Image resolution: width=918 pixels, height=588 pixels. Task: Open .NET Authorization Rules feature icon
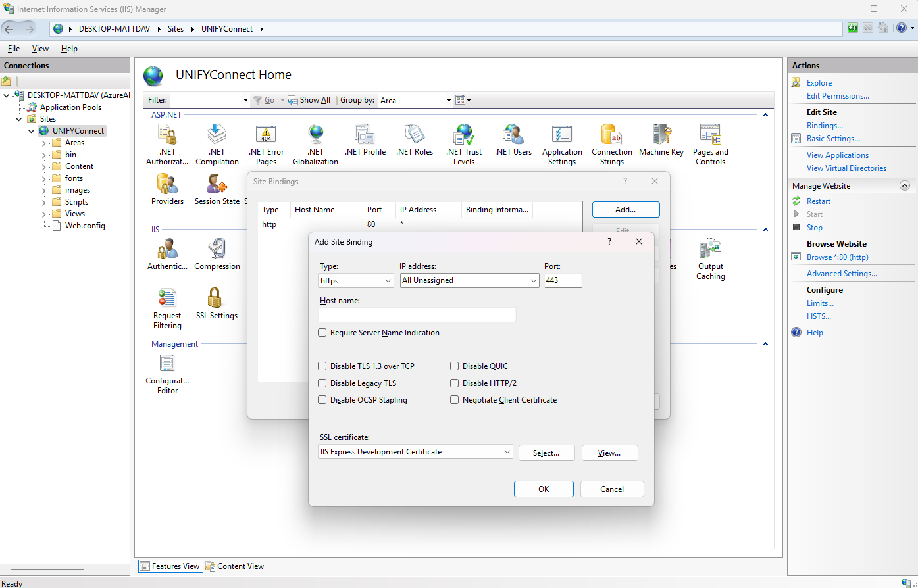[x=167, y=135]
